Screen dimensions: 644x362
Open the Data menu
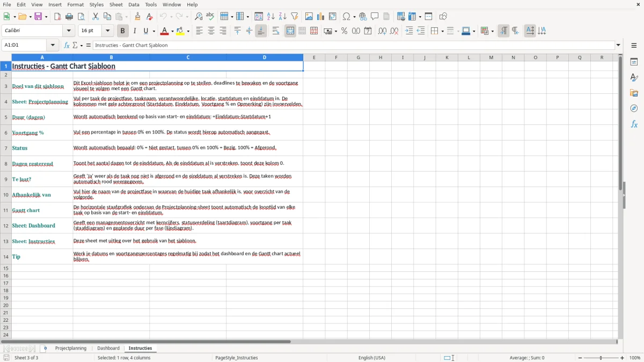(x=134, y=4)
